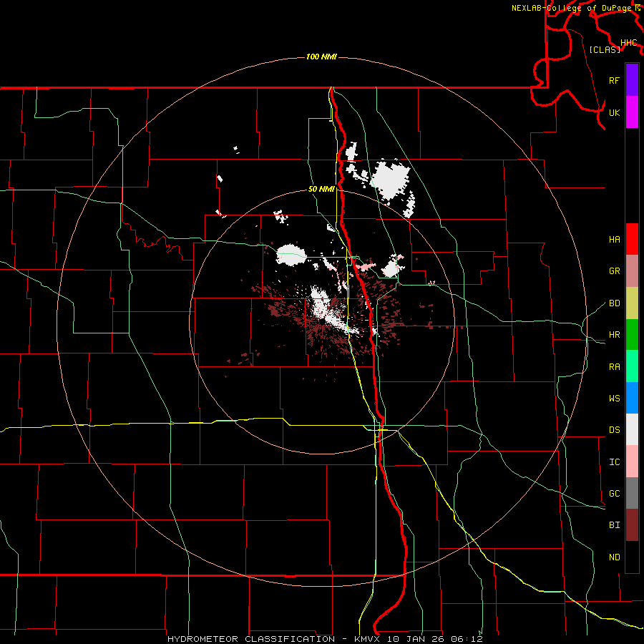Select the 'GC' legend label text
Image resolution: width=644 pixels, height=644 pixels.
(x=614, y=494)
